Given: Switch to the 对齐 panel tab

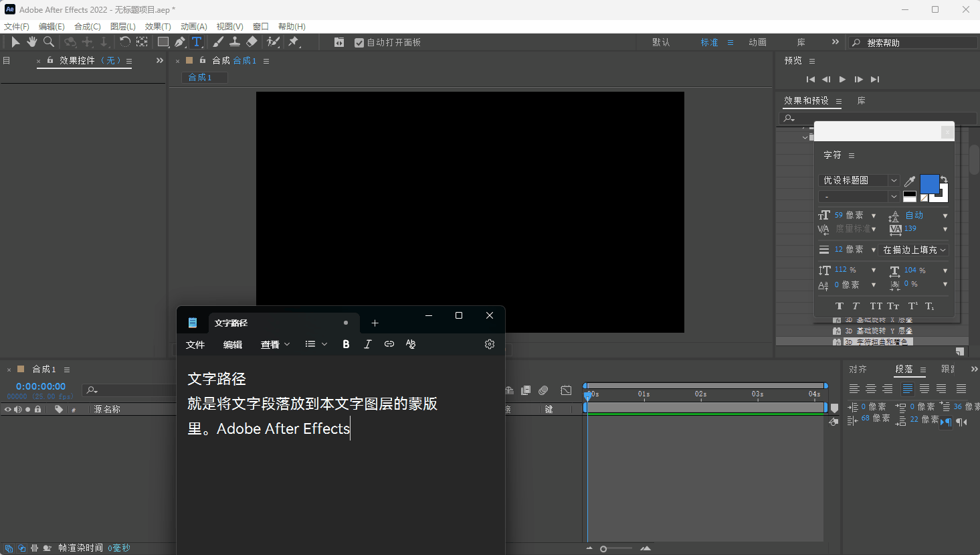Looking at the screenshot, I should [x=858, y=370].
